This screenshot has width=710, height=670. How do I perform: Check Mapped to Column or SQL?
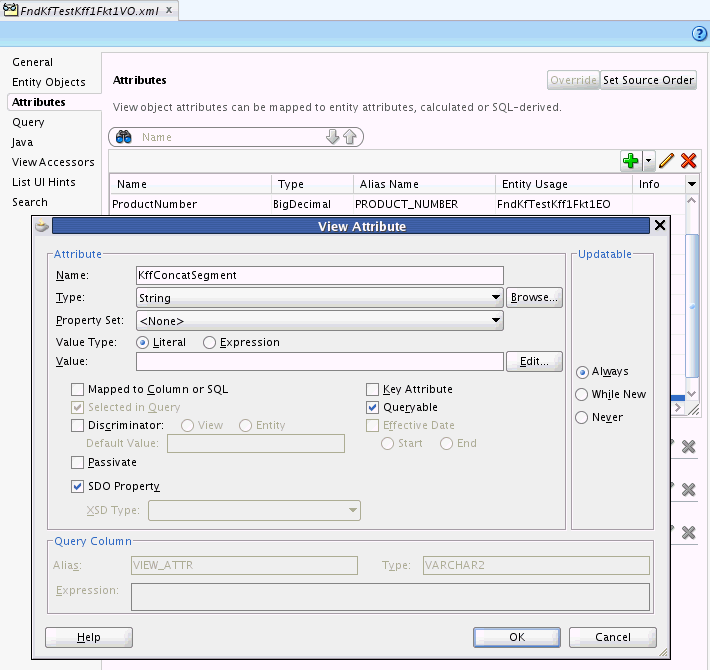tap(77, 389)
